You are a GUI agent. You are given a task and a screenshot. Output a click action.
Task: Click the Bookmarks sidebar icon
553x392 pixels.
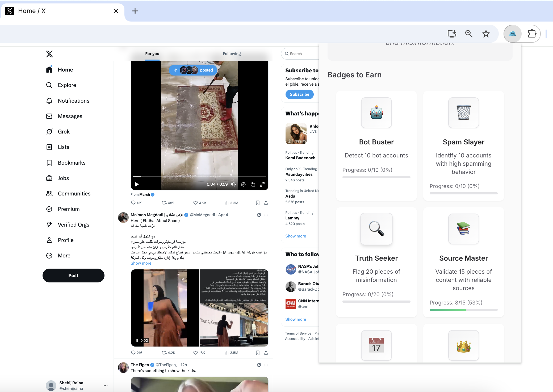point(49,163)
